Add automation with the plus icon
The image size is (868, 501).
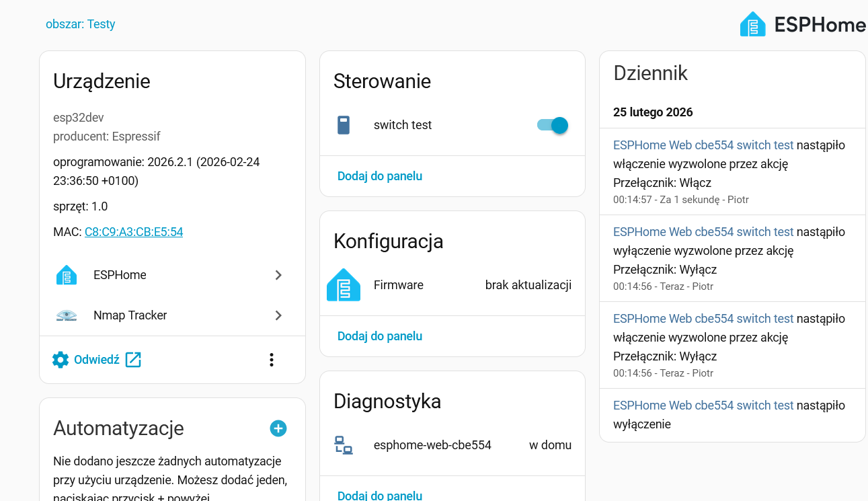coord(278,428)
